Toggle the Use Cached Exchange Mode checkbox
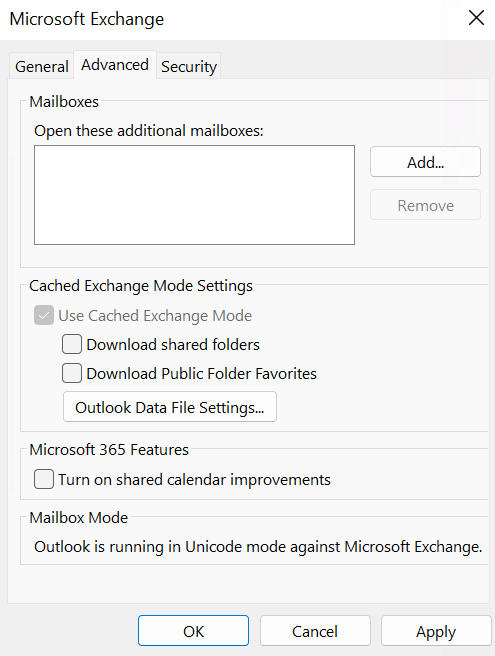This screenshot has height=656, width=495. (44, 315)
